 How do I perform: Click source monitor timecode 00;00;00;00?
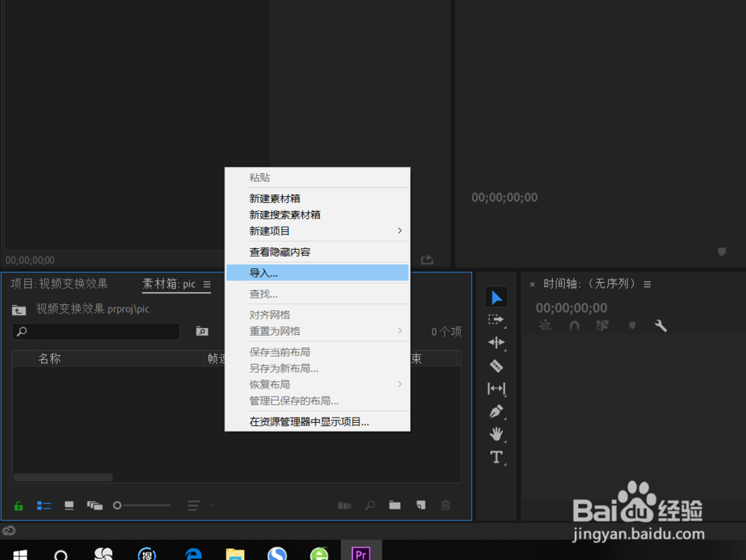[30, 260]
